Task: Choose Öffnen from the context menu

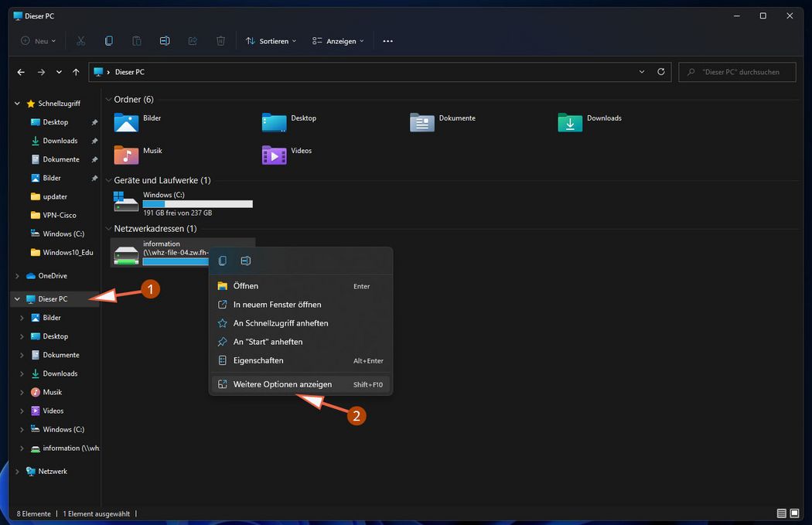Action: click(x=301, y=286)
